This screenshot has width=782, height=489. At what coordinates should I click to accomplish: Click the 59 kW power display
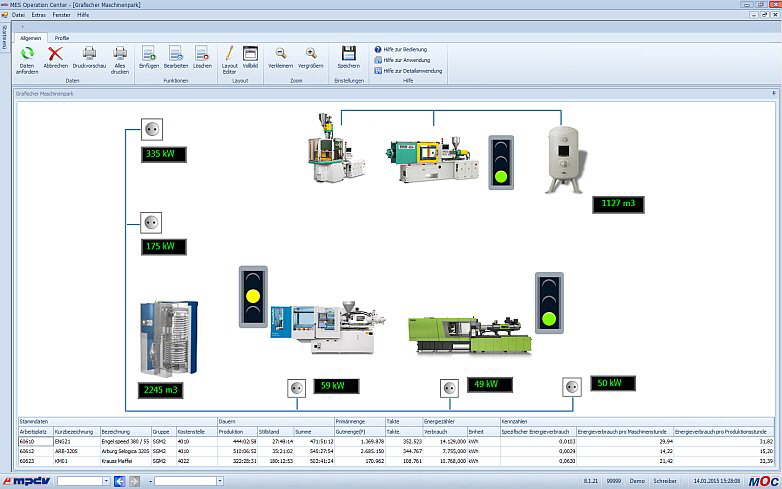click(336, 386)
